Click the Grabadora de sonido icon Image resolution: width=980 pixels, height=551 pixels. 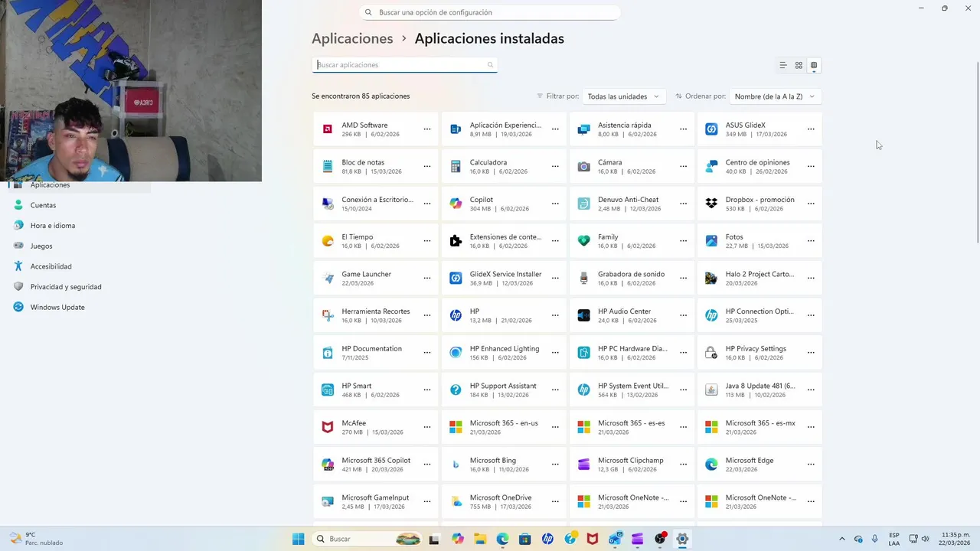click(583, 278)
